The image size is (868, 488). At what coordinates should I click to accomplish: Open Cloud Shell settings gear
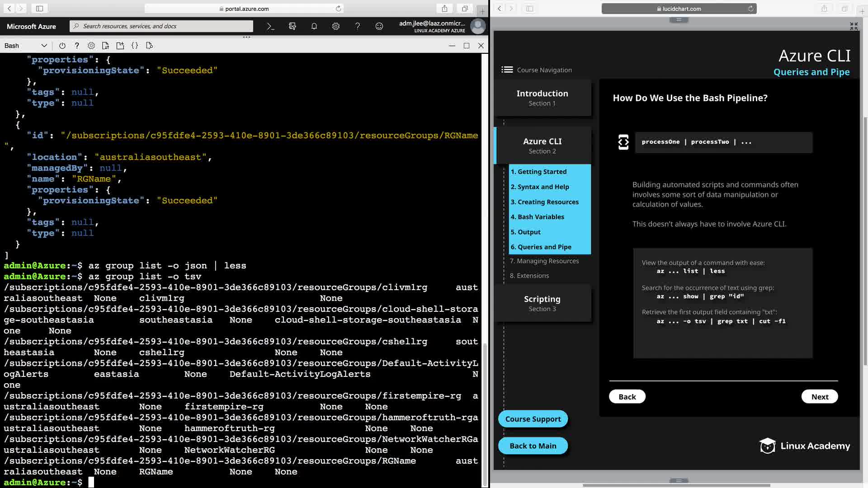click(91, 46)
